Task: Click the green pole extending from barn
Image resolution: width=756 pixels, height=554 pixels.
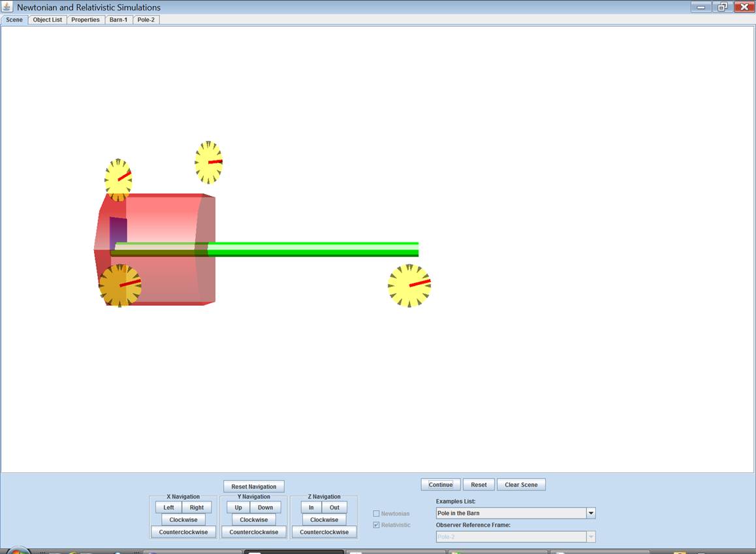Action: pos(313,249)
